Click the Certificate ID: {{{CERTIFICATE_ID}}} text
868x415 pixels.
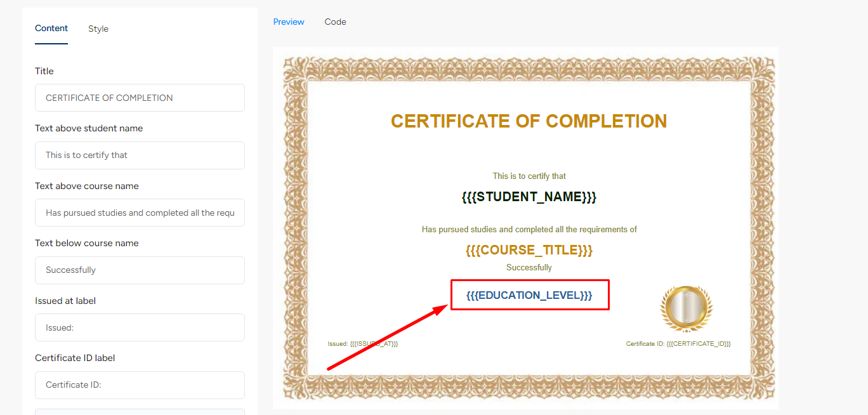coord(678,344)
